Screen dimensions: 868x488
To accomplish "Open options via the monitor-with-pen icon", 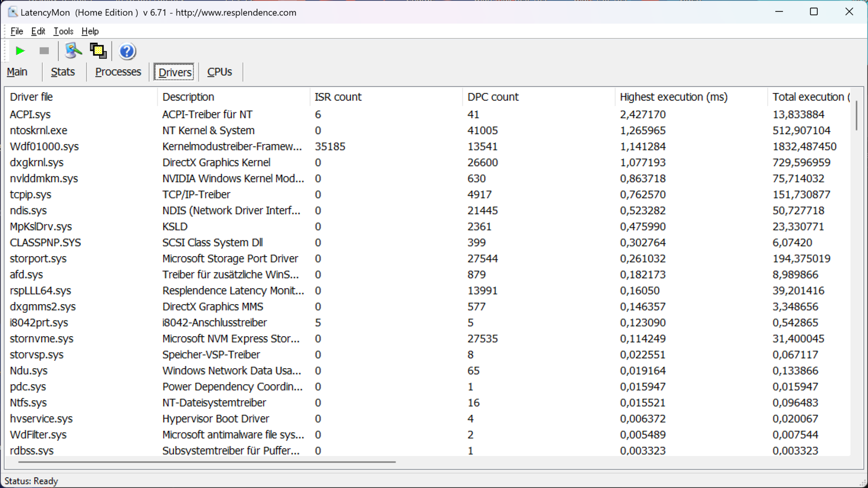I will (x=73, y=51).
